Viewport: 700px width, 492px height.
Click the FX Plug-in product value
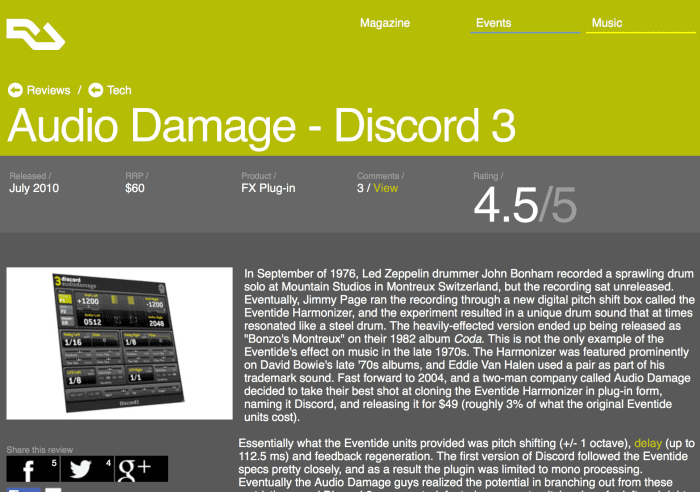point(268,188)
